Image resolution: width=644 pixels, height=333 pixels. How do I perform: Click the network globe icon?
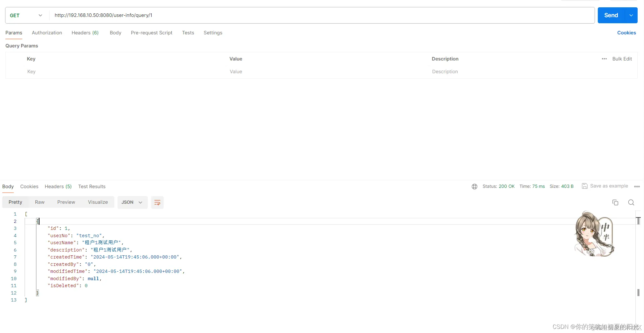click(475, 187)
